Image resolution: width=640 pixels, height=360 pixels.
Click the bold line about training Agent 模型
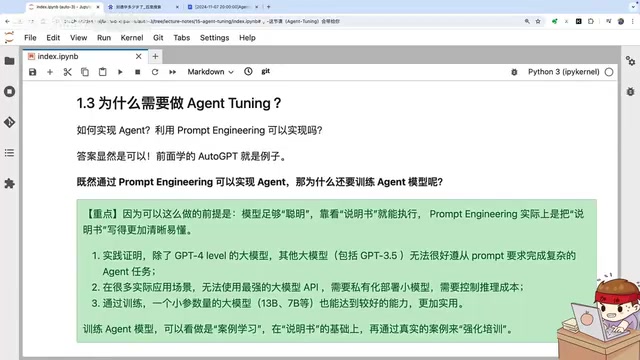click(x=260, y=182)
